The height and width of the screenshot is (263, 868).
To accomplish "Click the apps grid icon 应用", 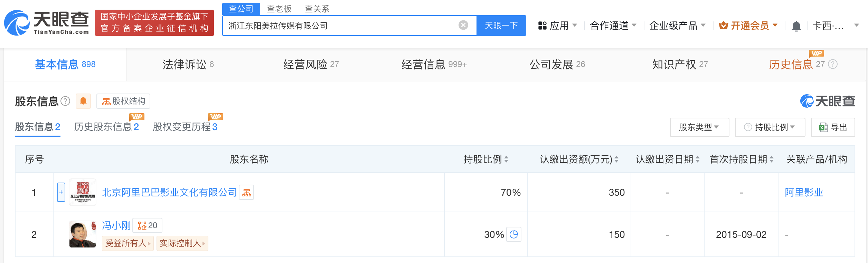I will (x=542, y=26).
